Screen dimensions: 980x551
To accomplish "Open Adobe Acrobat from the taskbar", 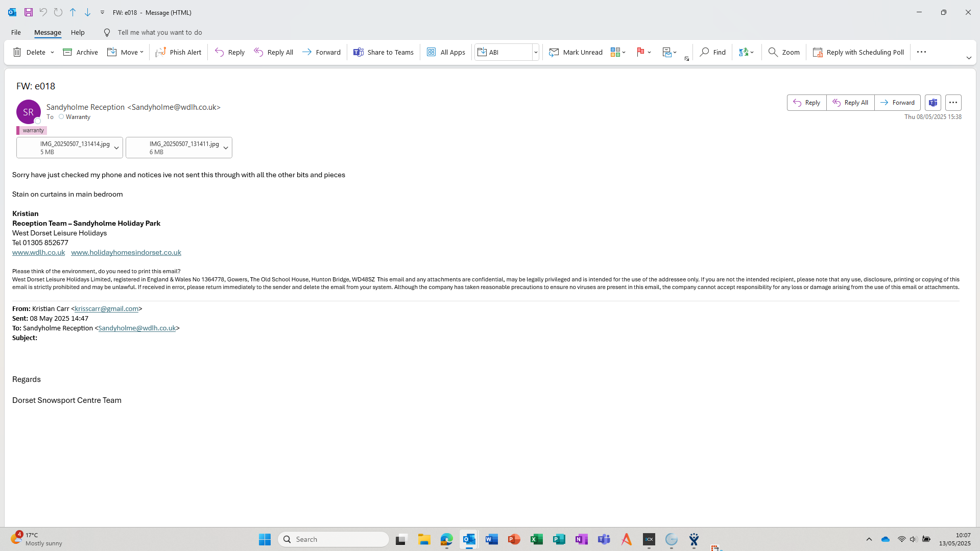I will pos(627,539).
